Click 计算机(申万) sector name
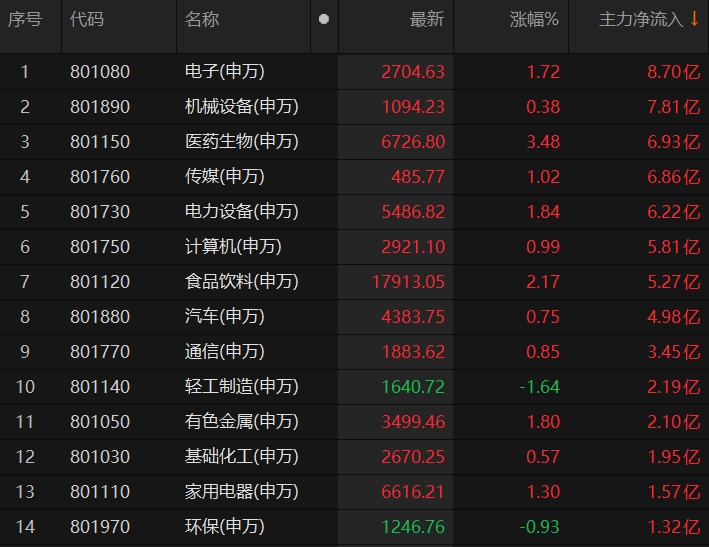The height and width of the screenshot is (547, 709). click(x=233, y=247)
